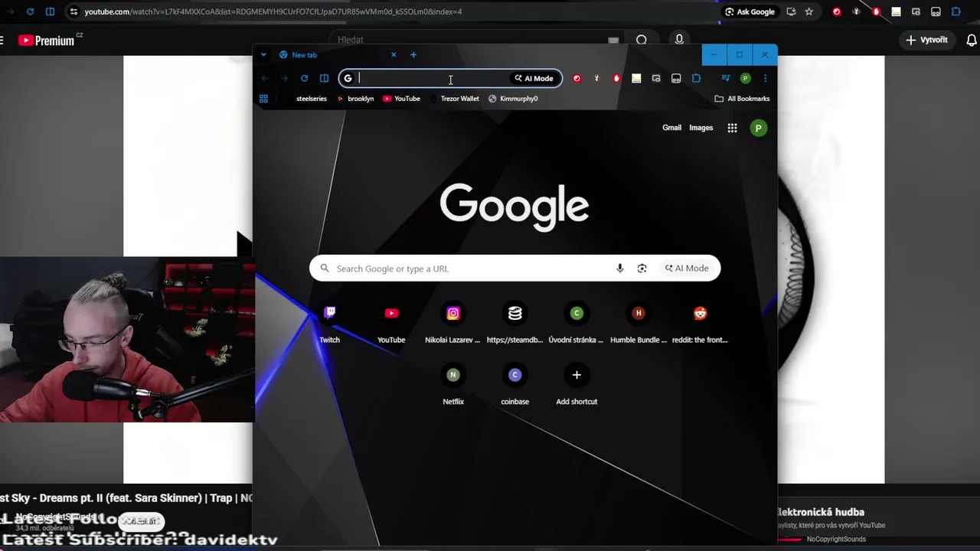Click the red circular extension in front window
This screenshot has height=551, width=980.
[577, 78]
